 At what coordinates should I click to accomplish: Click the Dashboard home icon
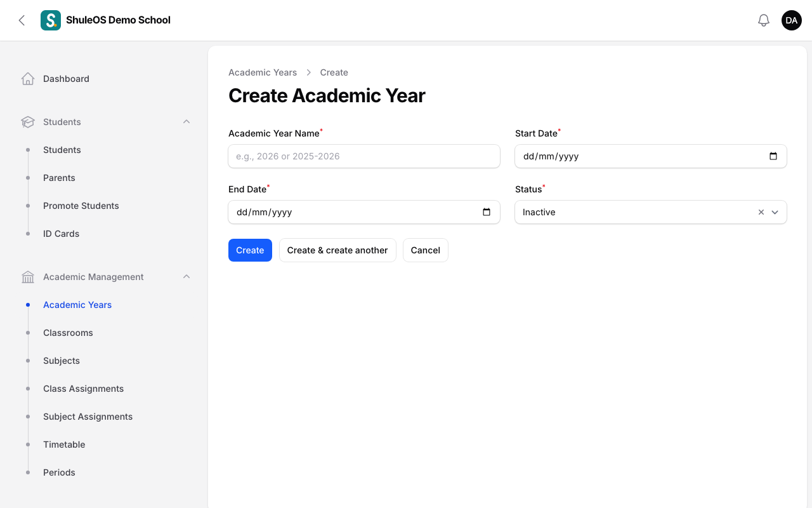(28, 79)
